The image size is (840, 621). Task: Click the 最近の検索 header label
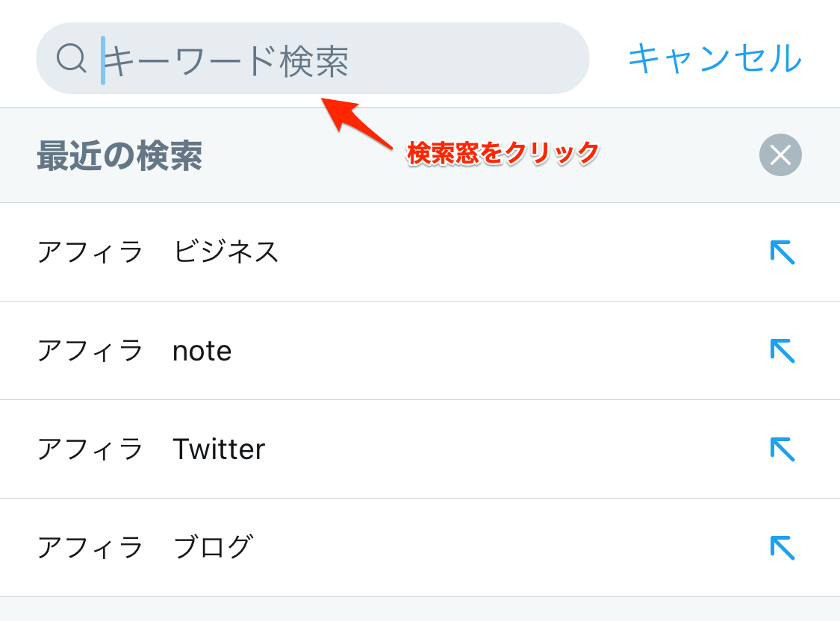(119, 155)
